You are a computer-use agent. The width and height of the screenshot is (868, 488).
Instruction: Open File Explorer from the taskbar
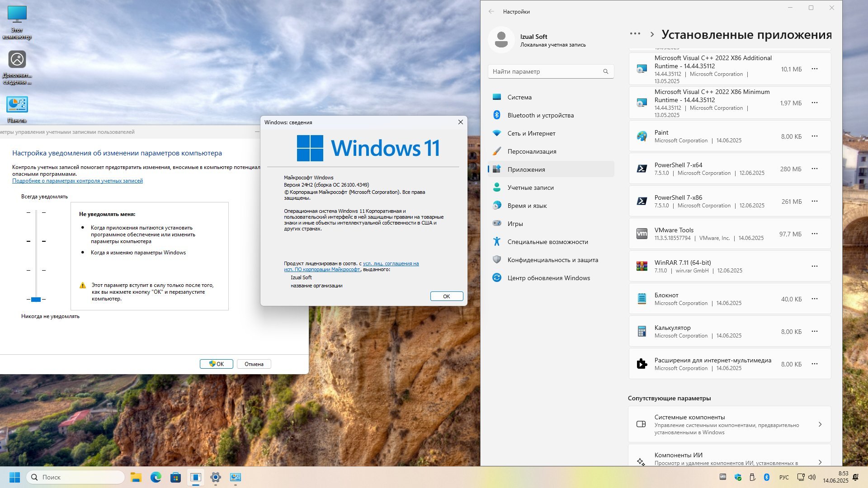pos(136,477)
